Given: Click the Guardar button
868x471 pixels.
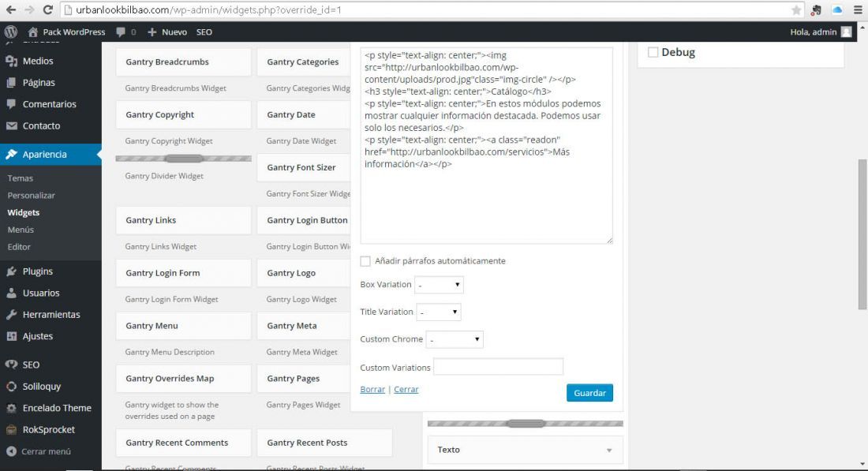Looking at the screenshot, I should click(x=589, y=393).
